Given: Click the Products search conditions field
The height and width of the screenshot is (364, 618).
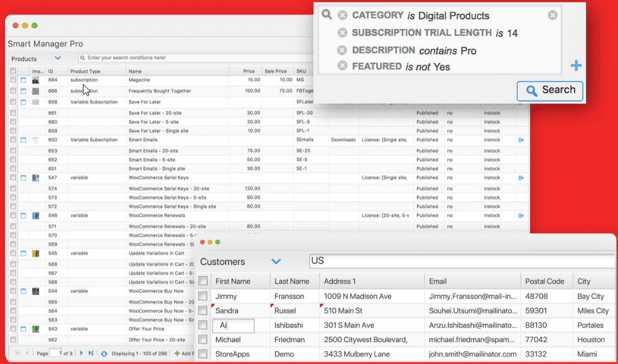Looking at the screenshot, I should (x=197, y=58).
